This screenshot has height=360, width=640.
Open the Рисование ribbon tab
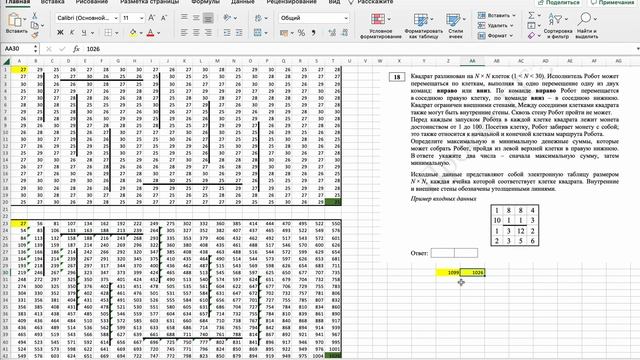(92, 2)
